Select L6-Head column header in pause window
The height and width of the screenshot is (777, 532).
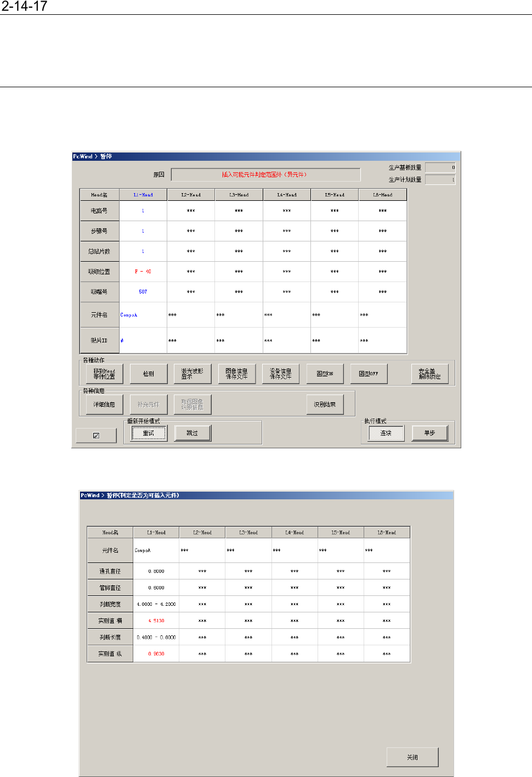[383, 195]
